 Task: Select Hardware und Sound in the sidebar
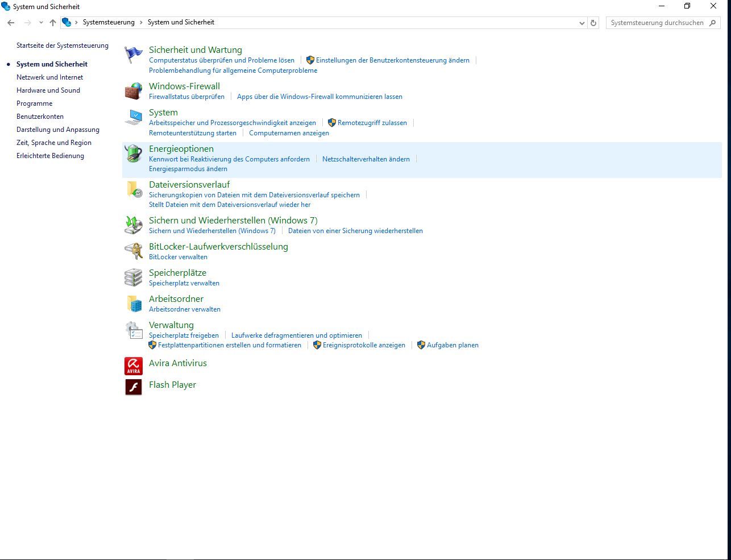point(48,90)
